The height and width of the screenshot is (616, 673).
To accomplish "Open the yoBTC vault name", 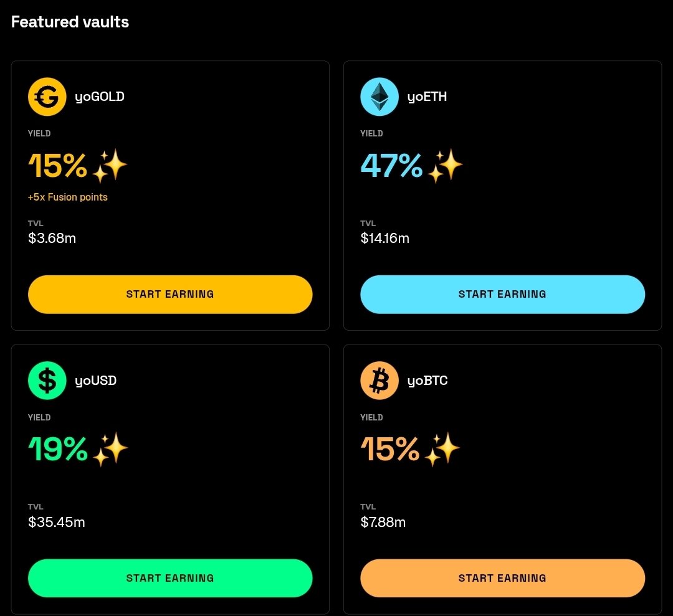I will click(427, 381).
